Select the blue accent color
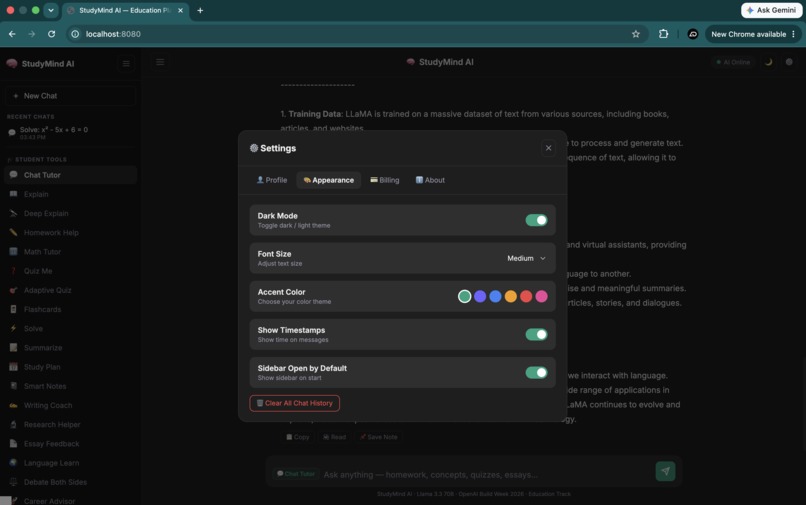The image size is (806, 505). point(495,296)
